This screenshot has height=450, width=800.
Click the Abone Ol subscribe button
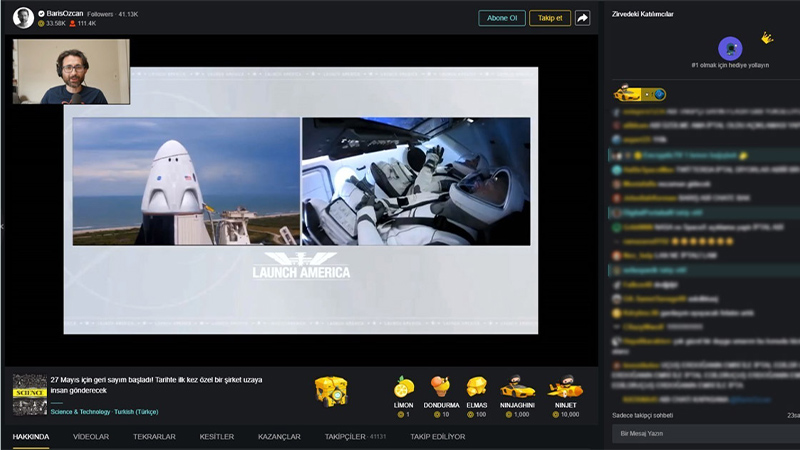[502, 18]
